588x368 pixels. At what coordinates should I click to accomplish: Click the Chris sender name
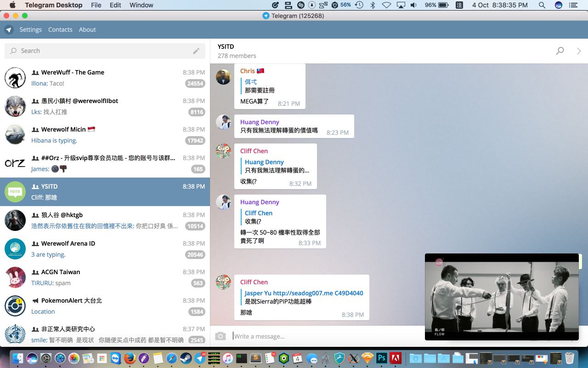tap(248, 71)
